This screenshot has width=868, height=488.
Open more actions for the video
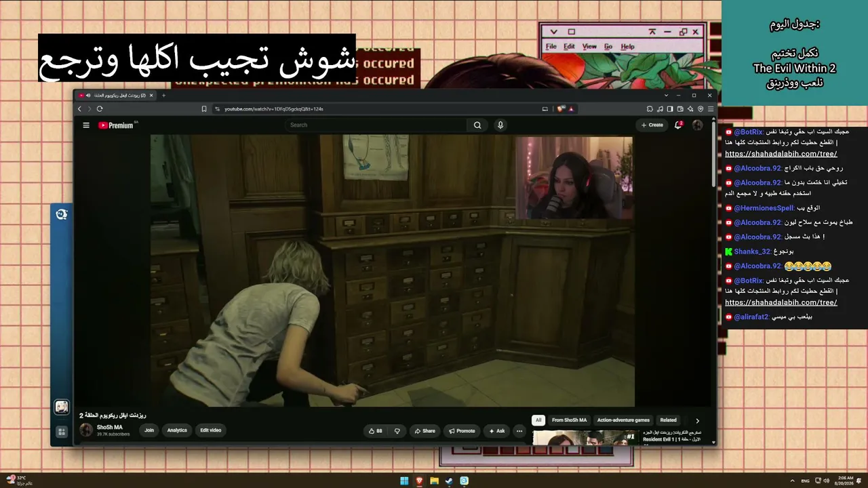[x=519, y=431]
